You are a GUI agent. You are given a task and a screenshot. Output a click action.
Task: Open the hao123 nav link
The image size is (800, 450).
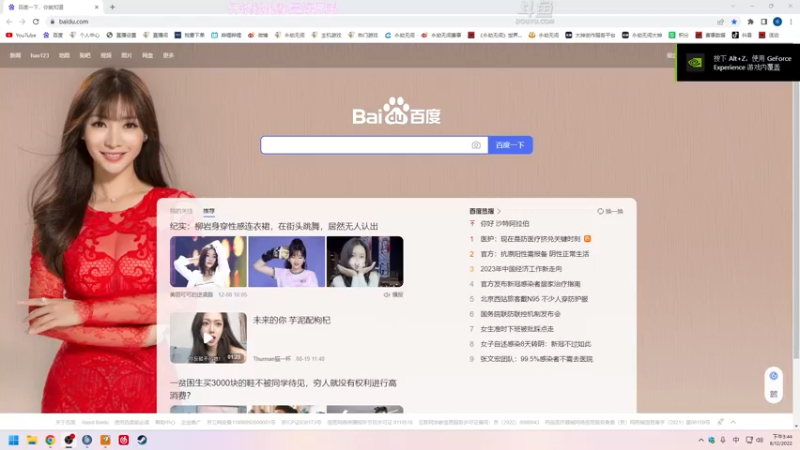point(40,55)
